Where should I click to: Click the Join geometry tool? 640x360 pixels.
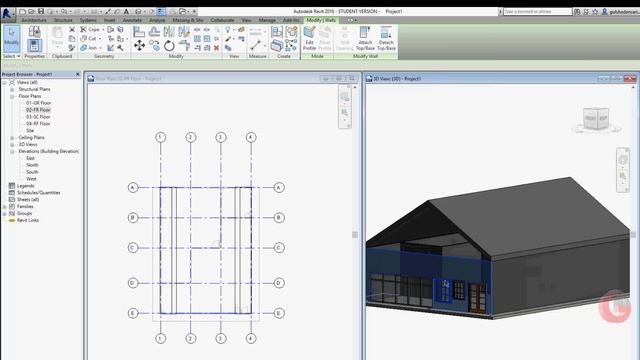(x=89, y=48)
